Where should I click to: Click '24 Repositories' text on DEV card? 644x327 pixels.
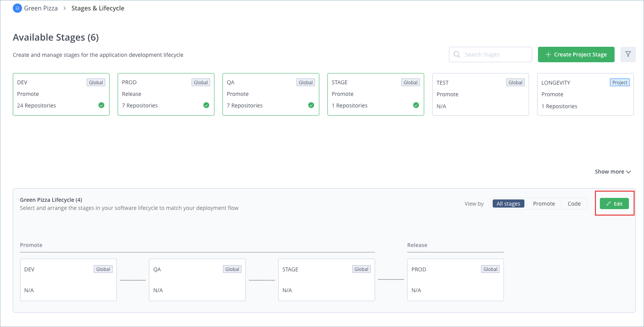tap(36, 106)
